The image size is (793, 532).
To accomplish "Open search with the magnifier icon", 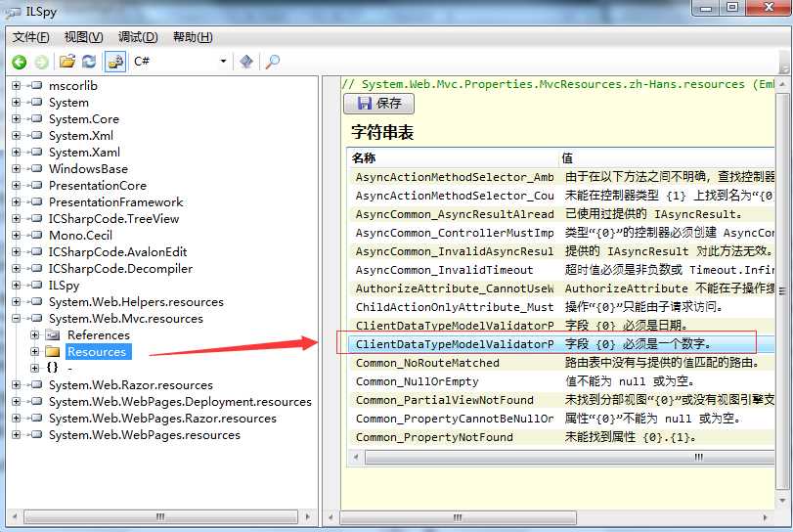I will point(273,62).
